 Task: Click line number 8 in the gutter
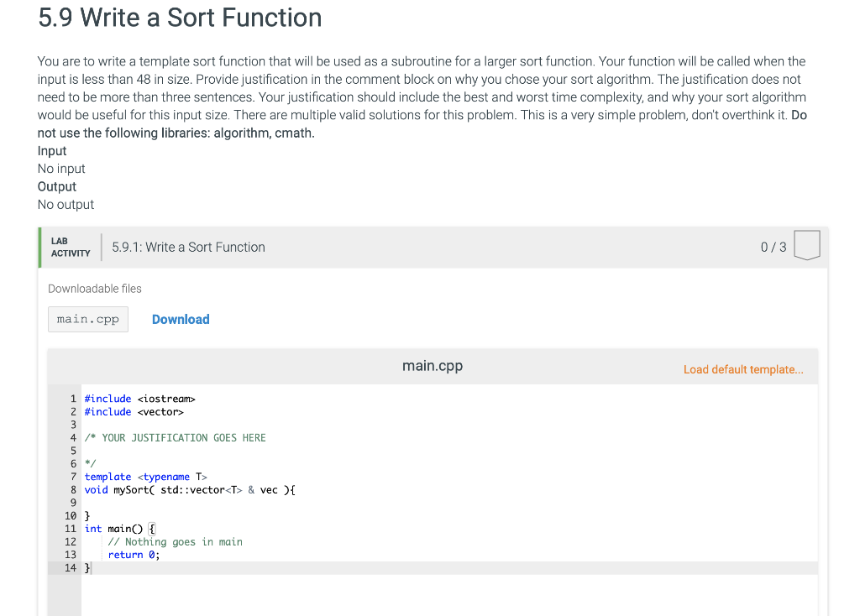tap(72, 489)
